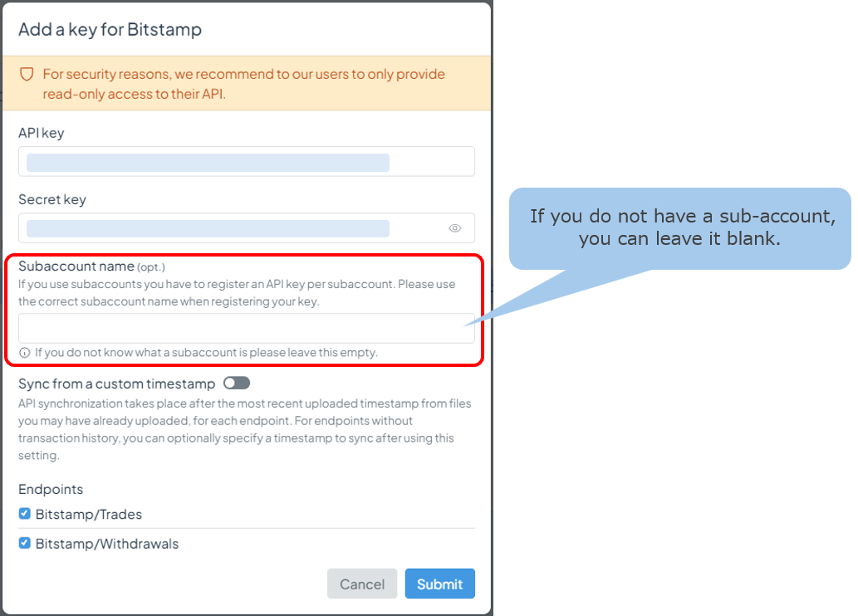The height and width of the screenshot is (616, 858).
Task: Uncheck the Bitstamp/Trades endpoint checkbox
Action: click(25, 513)
